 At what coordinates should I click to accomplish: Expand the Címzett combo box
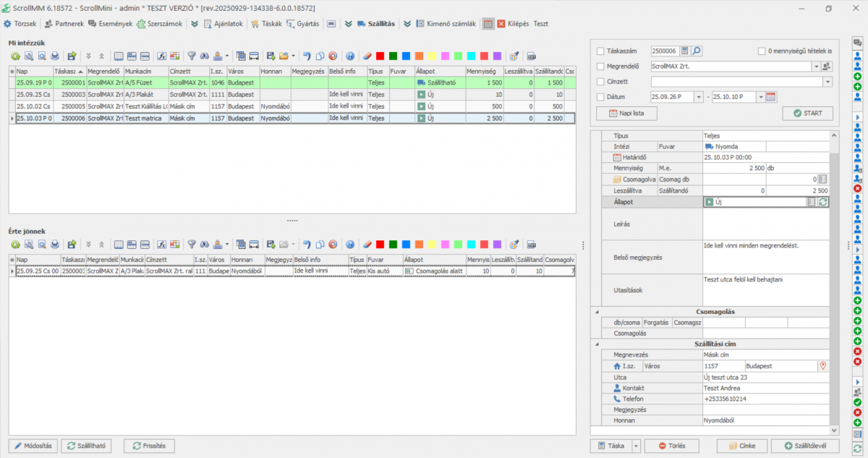tap(827, 82)
